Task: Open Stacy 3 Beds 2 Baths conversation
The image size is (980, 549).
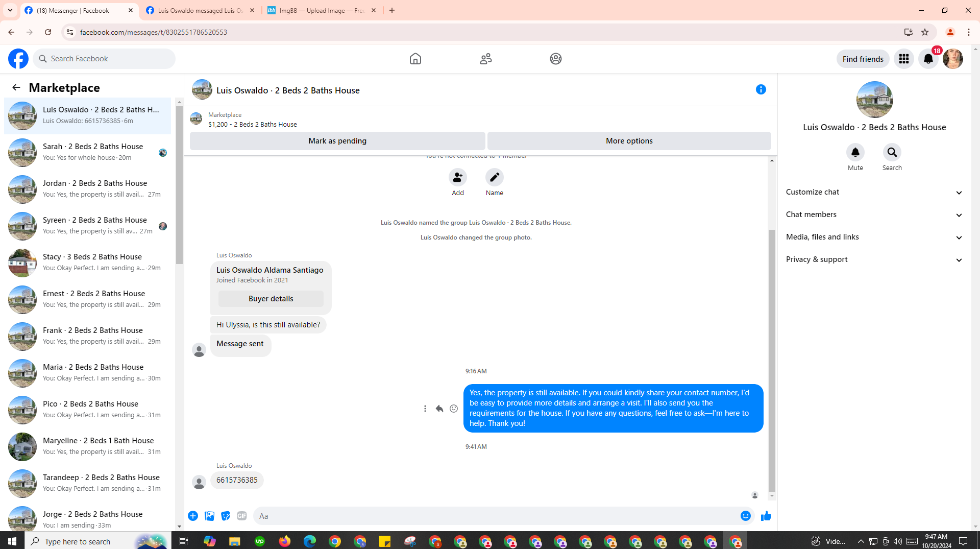Action: pyautogui.click(x=88, y=262)
